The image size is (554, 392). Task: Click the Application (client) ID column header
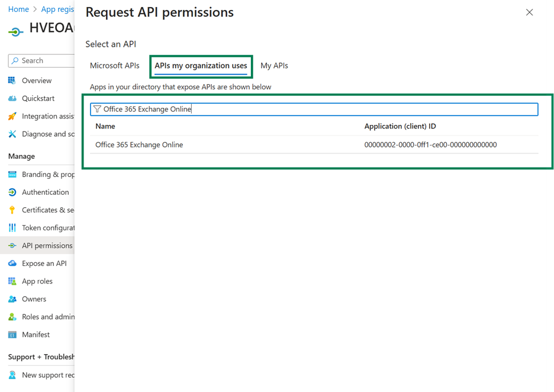(x=400, y=126)
